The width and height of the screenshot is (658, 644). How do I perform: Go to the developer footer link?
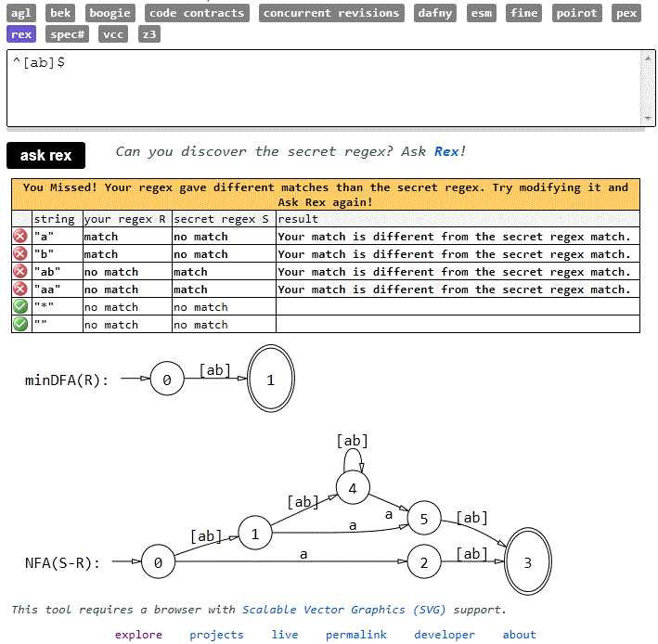(445, 635)
